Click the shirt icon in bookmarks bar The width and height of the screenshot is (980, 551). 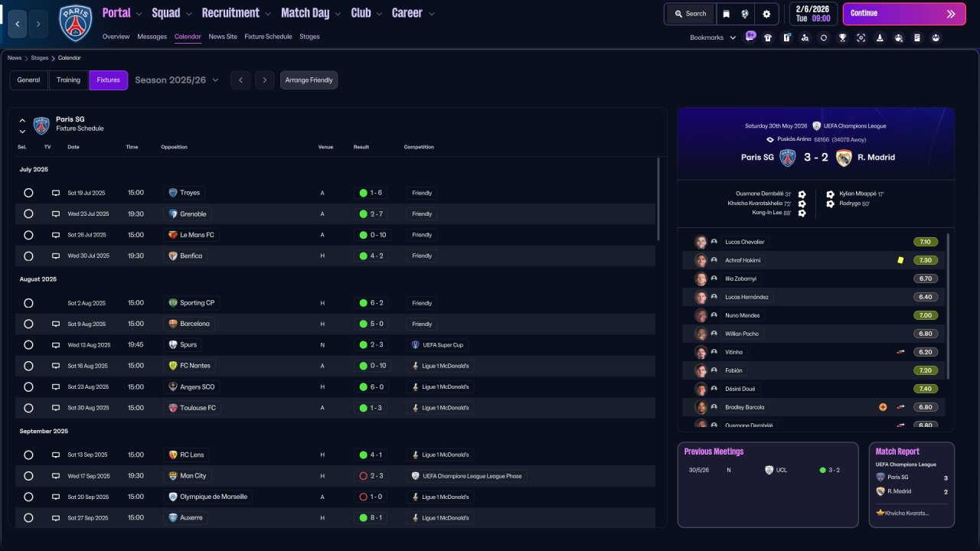point(768,37)
